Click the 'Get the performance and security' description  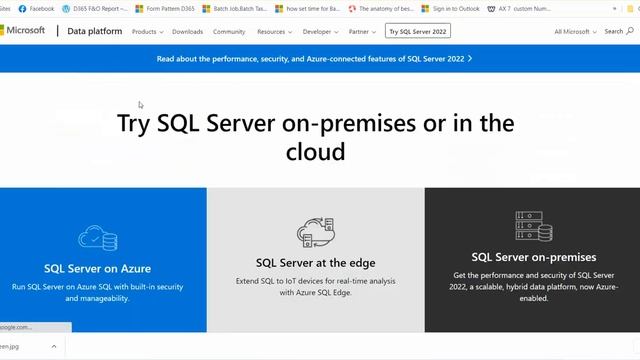[x=534, y=287]
